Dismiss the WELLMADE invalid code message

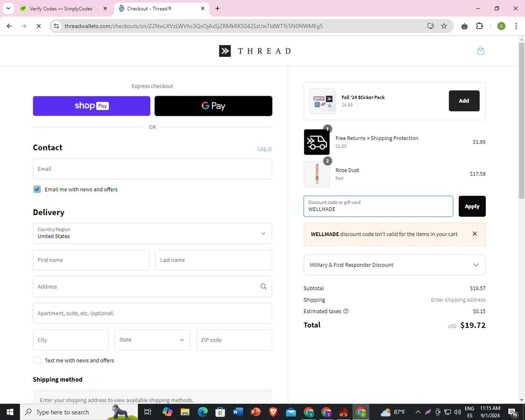click(475, 234)
